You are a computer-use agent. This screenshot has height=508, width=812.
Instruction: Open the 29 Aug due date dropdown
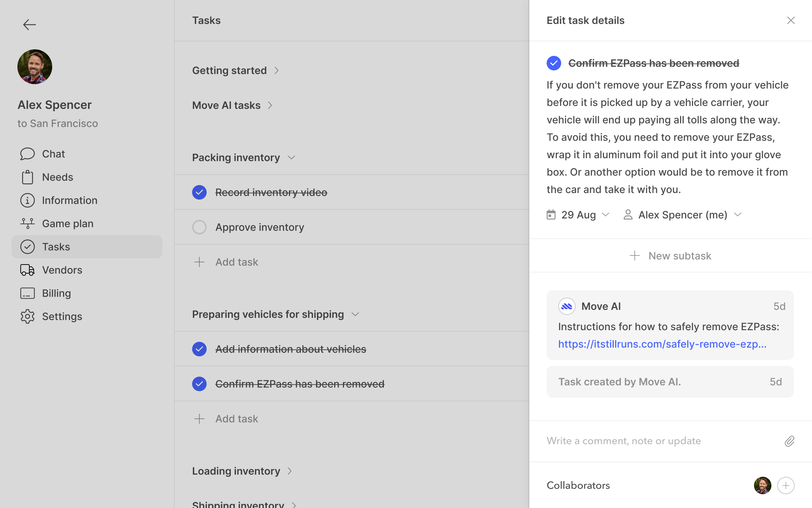(578, 215)
